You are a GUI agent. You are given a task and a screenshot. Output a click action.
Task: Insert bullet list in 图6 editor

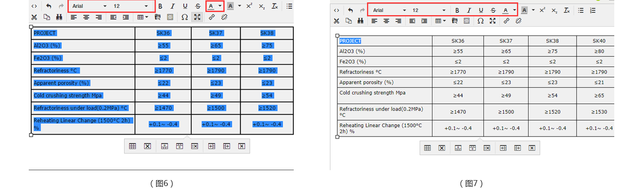click(290, 6)
